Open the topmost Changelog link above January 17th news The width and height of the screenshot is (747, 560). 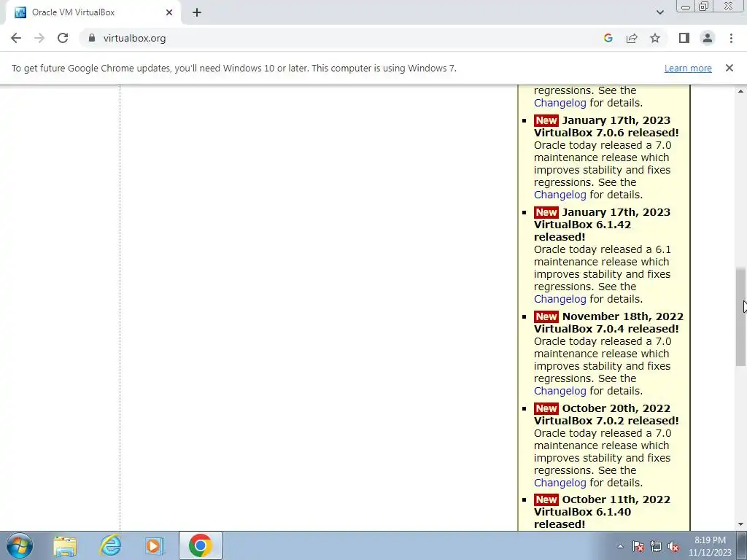click(x=560, y=103)
